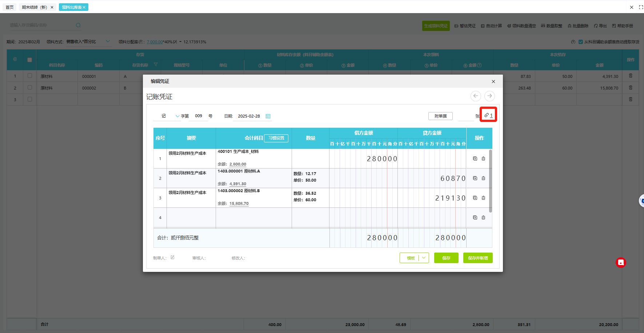Expand the 领料方式 dropdown
The width and height of the screenshot is (644, 333).
tap(108, 41)
